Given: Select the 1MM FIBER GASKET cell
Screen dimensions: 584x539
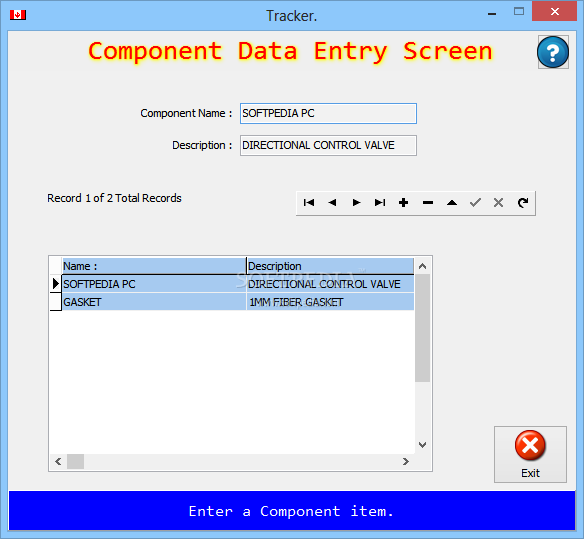Looking at the screenshot, I should [x=330, y=302].
